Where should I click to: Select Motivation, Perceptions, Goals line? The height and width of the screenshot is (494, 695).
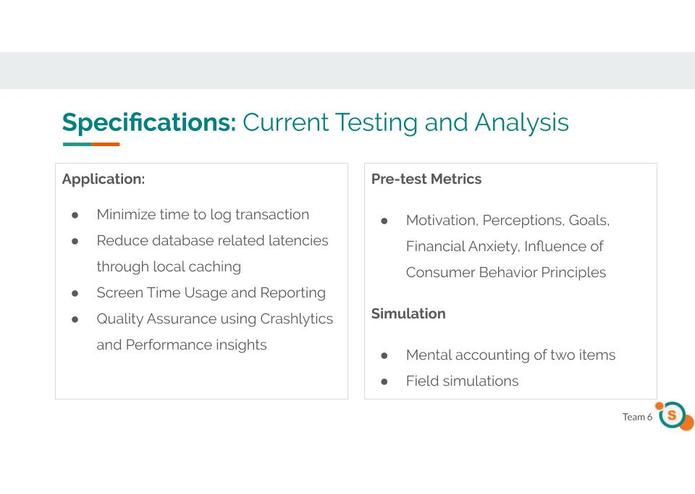(x=508, y=220)
